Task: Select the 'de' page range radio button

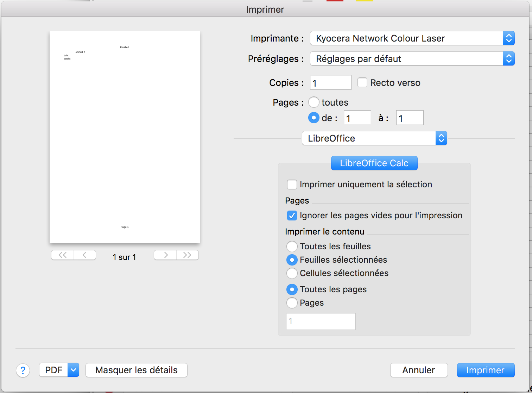Action: click(x=314, y=118)
